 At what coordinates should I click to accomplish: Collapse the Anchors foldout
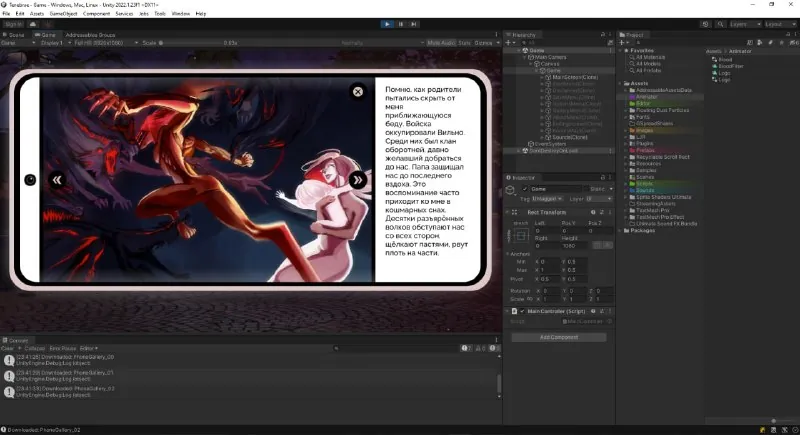pos(508,253)
